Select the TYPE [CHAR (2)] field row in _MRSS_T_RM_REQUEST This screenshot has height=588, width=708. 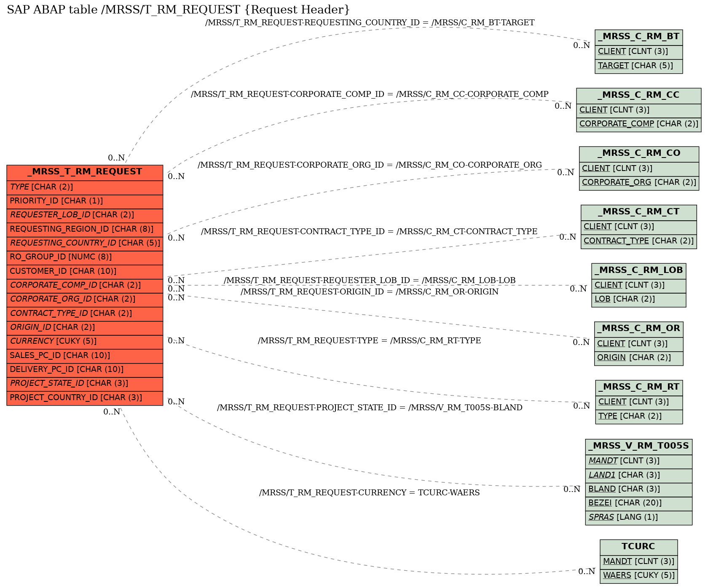click(85, 187)
